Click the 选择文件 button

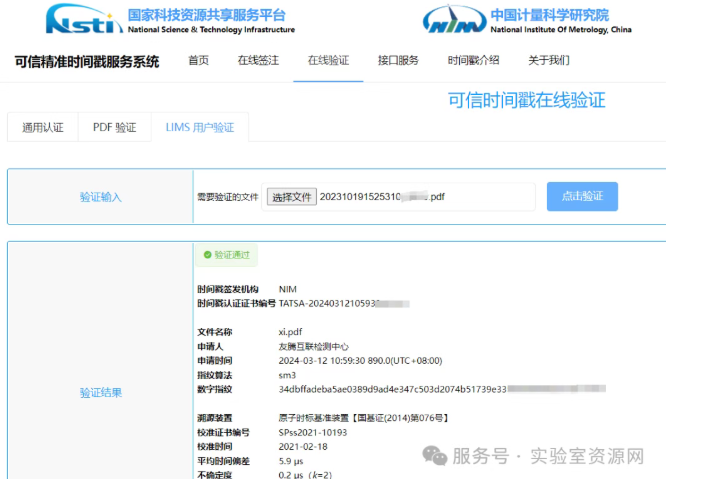coord(291,197)
